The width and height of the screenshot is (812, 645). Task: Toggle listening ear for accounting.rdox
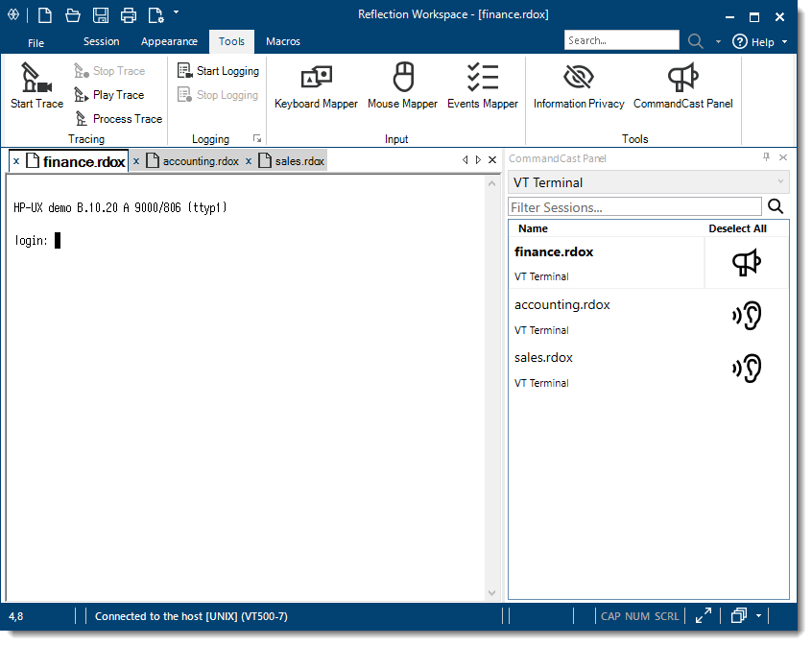(746, 315)
